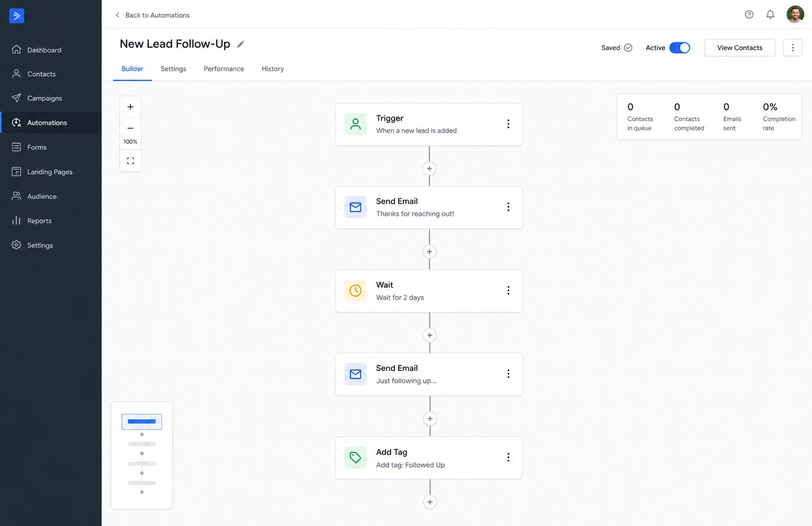812x526 pixels.
Task: Click the New Lead Follow-Up title
Action: 175,44
